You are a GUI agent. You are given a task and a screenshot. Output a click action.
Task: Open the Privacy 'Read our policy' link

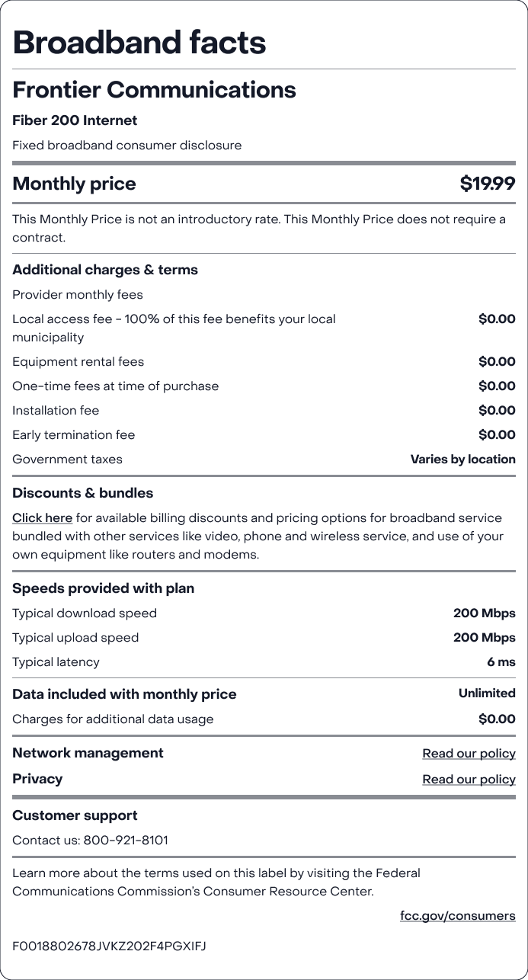click(469, 780)
